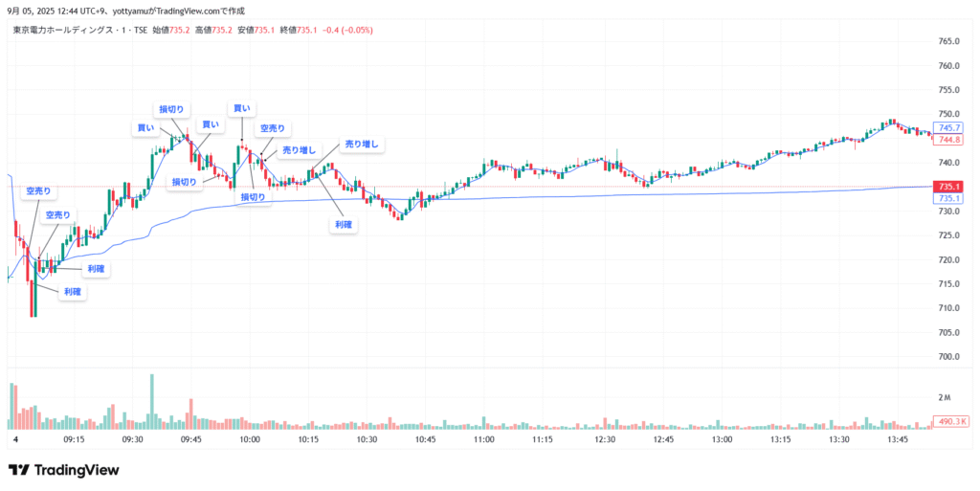Click the 利確 annotation near the 715.0 level
980x491 pixels.
73,292
